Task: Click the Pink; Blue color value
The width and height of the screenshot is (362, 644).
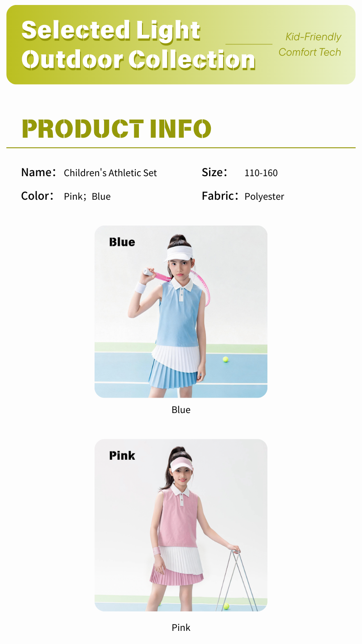Action: [87, 197]
